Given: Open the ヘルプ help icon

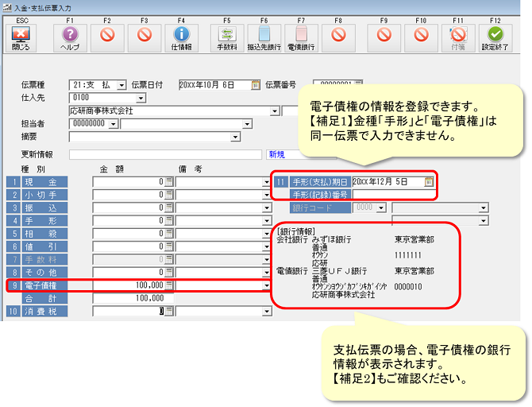Looking at the screenshot, I should pos(70,34).
